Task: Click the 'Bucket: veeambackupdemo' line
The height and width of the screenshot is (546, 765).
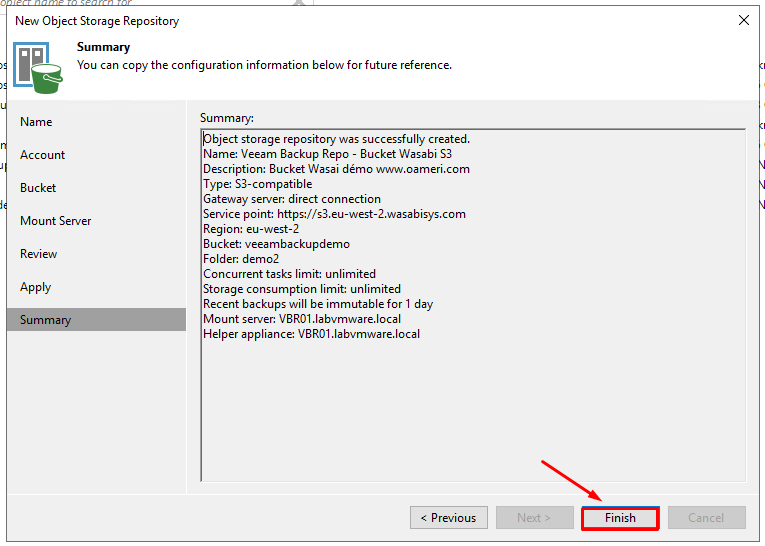Action: (x=276, y=244)
